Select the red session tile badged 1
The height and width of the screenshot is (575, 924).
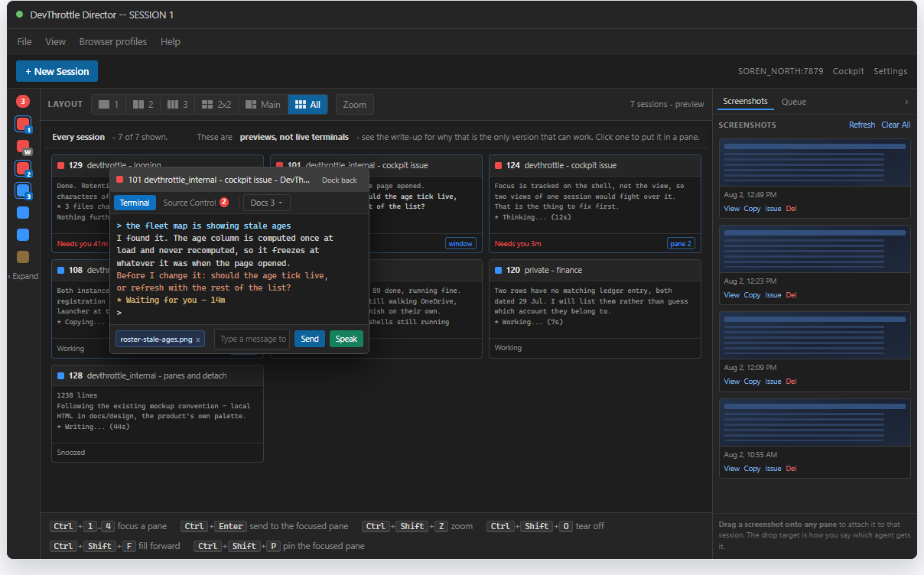point(23,124)
